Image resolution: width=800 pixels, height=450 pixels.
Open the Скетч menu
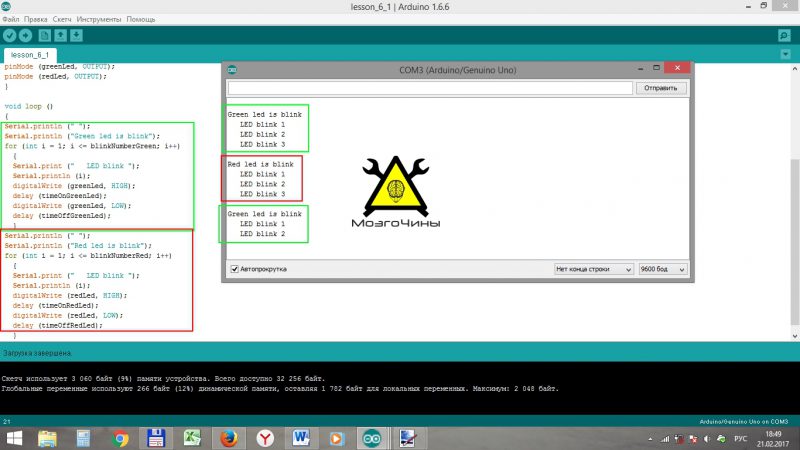click(62, 19)
